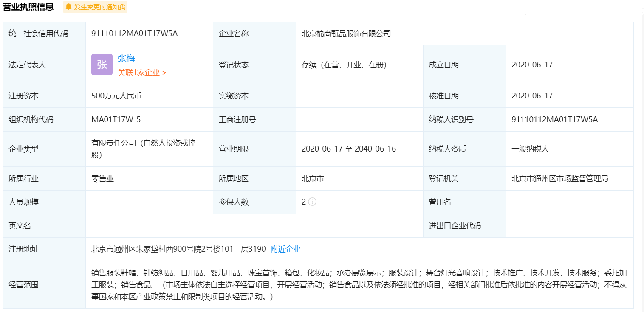Image resolution: width=644 pixels, height=312 pixels.
Task: Open legal representative 张梅 profile link
Action: (126, 58)
